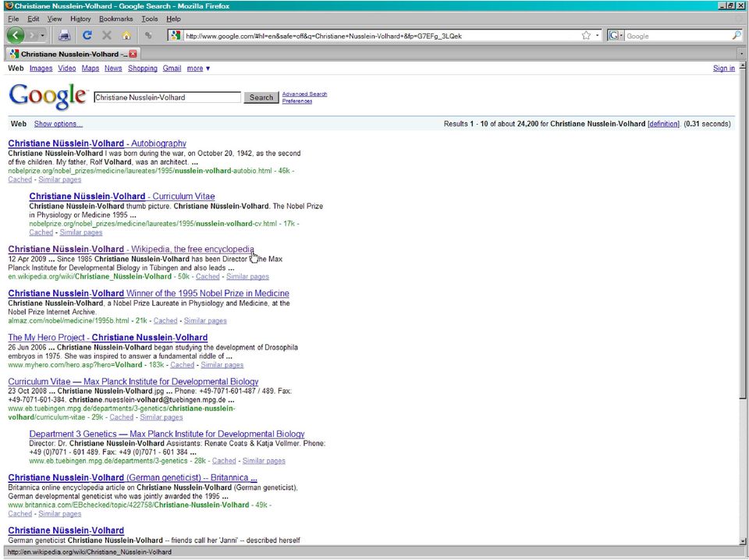This screenshot has height=560, width=749.
Task: Open the Cached link for the Wikipedia result
Action: click(208, 276)
